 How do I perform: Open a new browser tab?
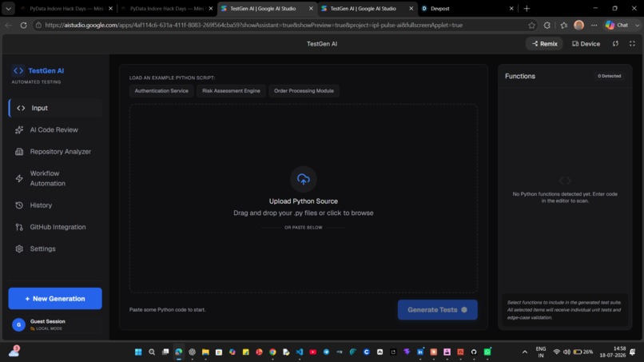[527, 8]
